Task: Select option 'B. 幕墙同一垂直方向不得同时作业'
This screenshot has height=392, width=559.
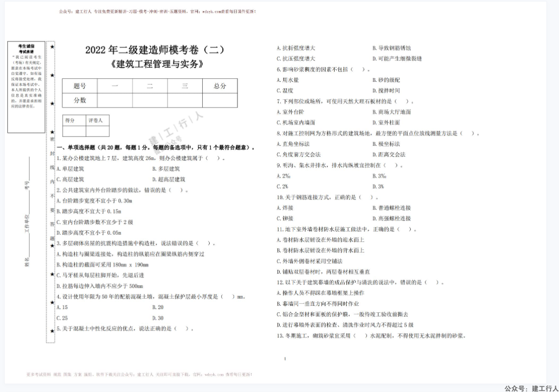Action: [x=318, y=304]
